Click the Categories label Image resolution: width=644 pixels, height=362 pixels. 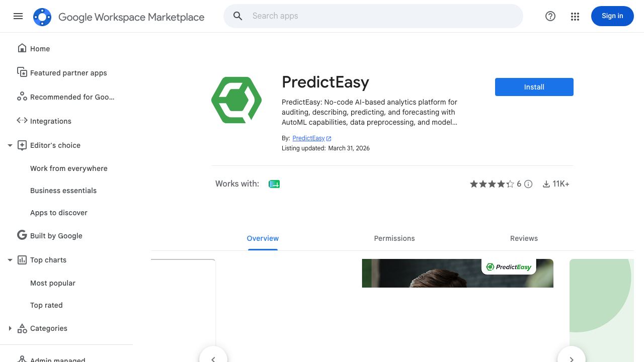coord(49,328)
